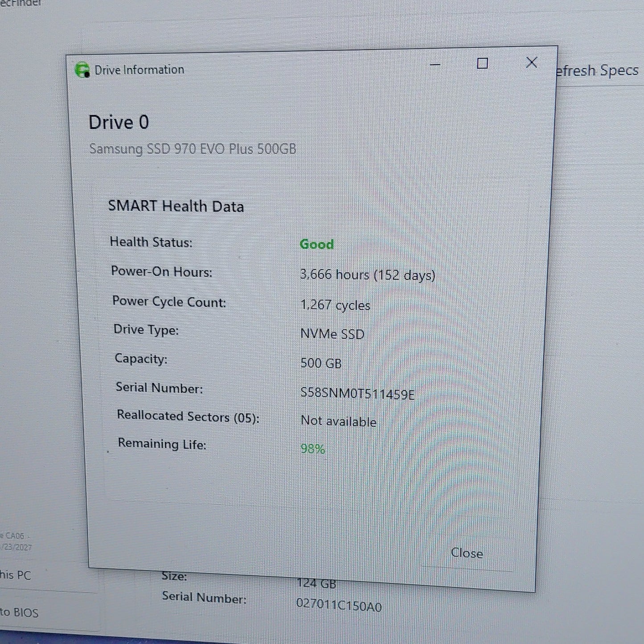The height and width of the screenshot is (644, 644).
Task: Click the 'Good' health status value
Action: pos(316,244)
